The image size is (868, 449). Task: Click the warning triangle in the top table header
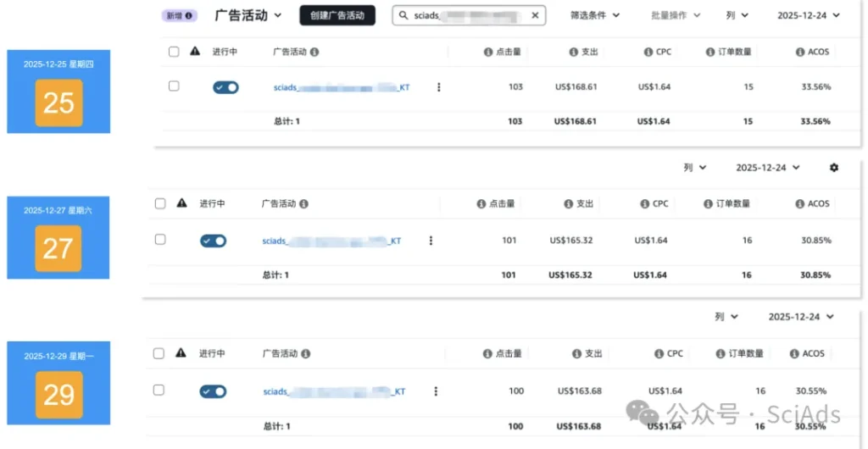pyautogui.click(x=195, y=52)
